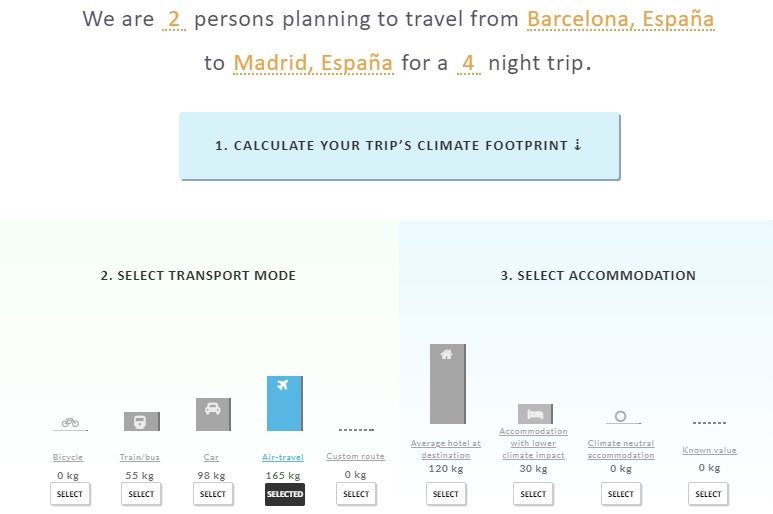Click the train/bus bar icon
773x514 pixels.
(x=141, y=421)
